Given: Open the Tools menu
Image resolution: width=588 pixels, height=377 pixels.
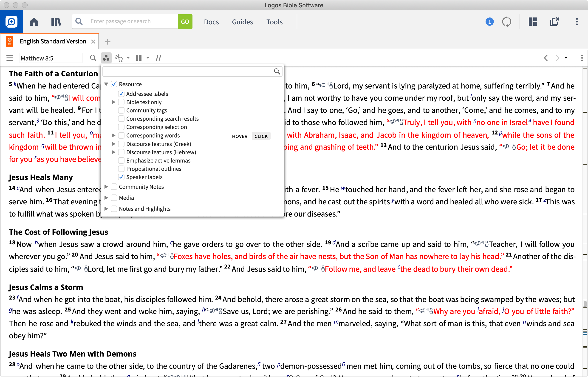Looking at the screenshot, I should point(274,22).
